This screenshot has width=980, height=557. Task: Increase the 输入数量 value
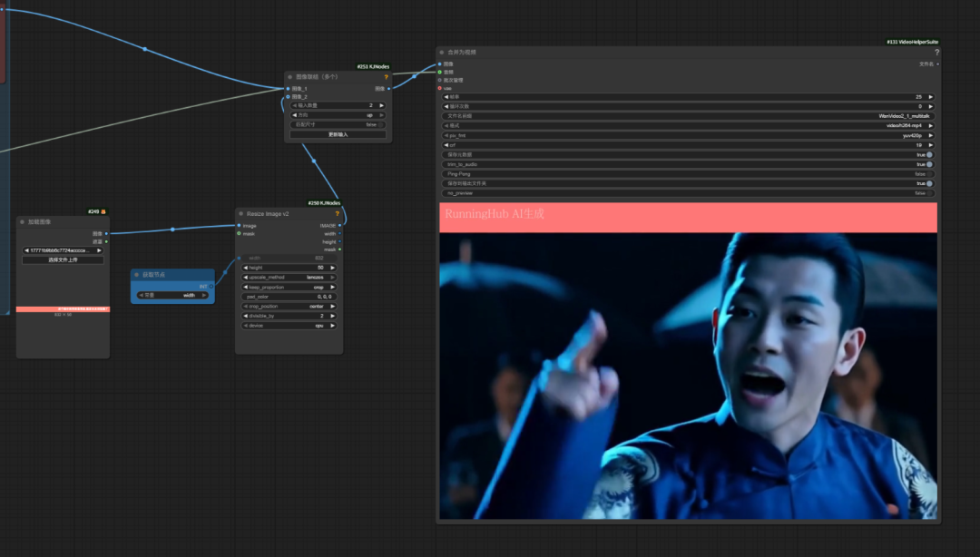tap(381, 105)
